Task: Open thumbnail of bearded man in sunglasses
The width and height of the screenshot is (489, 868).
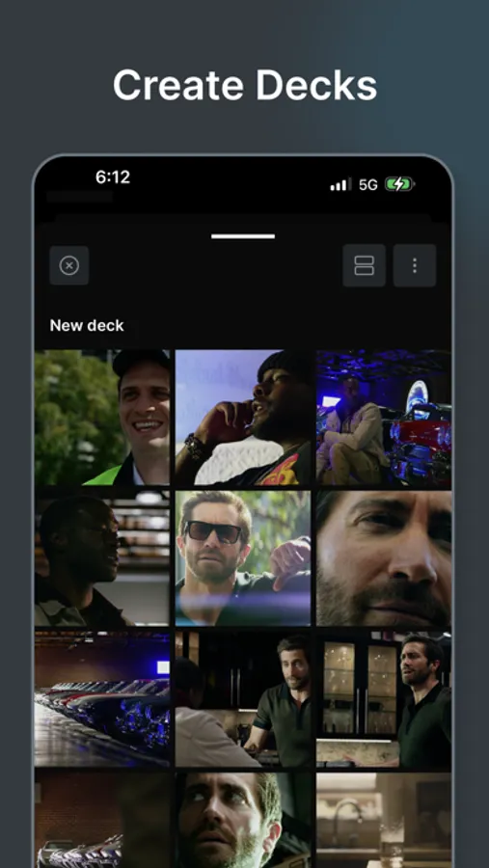Action: [x=243, y=558]
